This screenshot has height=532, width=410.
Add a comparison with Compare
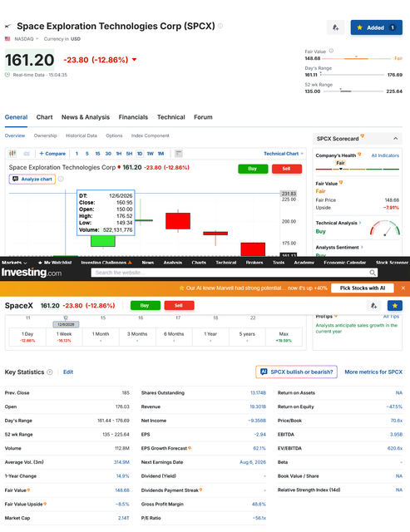52,154
